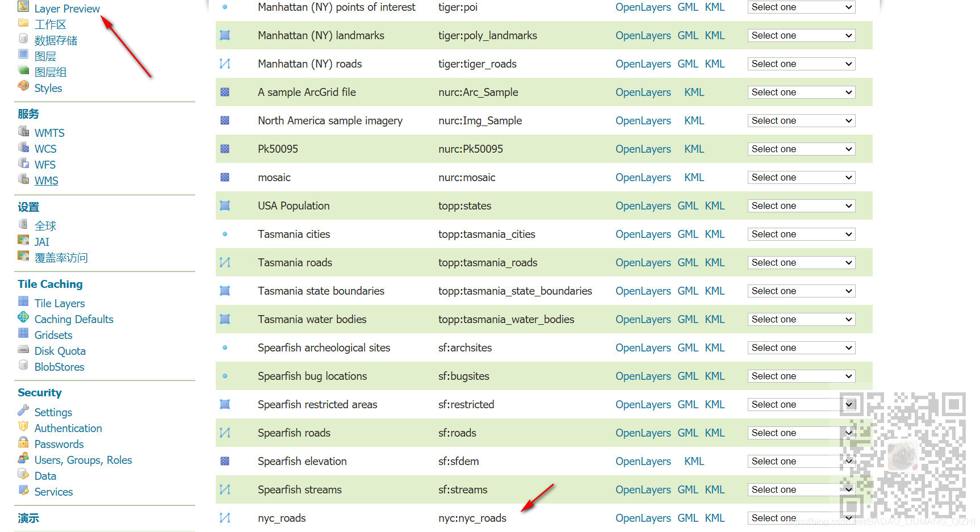The image size is (980, 532).
Task: Click the layer name nyc:nyc_roads
Action: [x=472, y=518]
